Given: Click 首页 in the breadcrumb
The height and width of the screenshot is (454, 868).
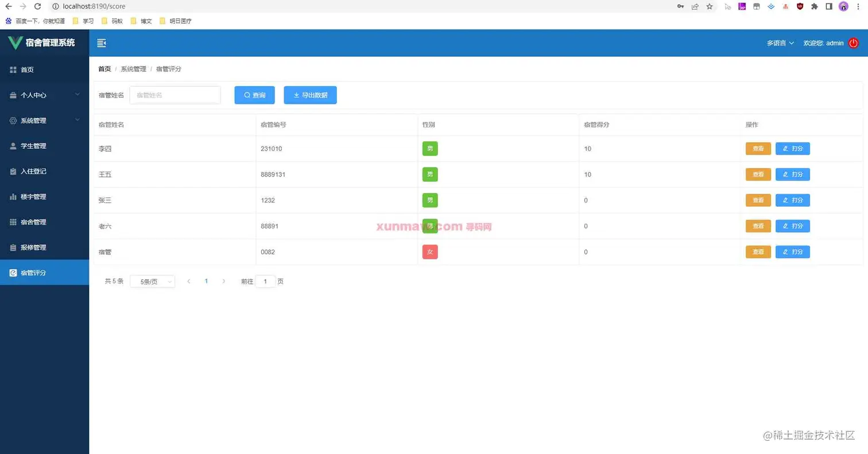Looking at the screenshot, I should click(104, 69).
